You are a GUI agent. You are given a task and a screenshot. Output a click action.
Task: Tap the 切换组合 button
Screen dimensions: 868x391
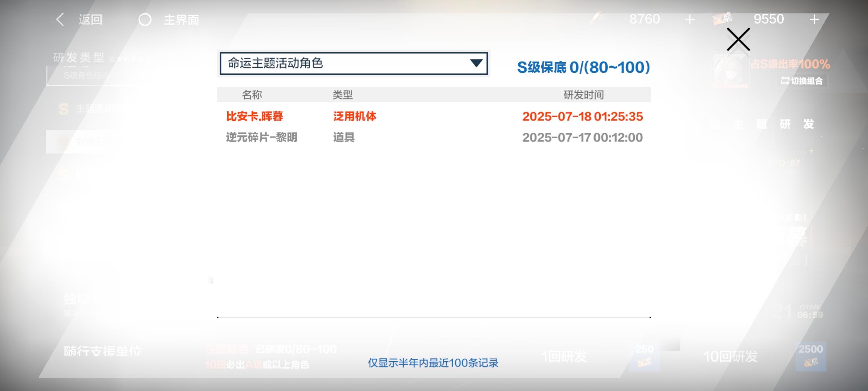801,81
